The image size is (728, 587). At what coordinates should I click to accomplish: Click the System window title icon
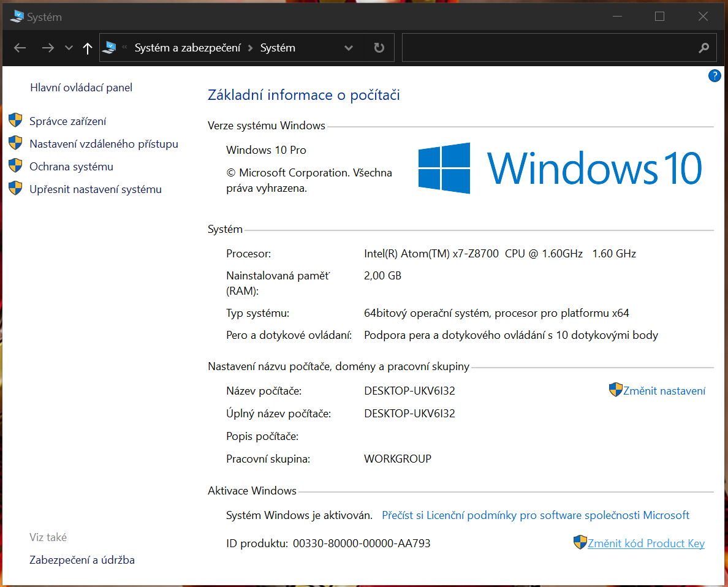pyautogui.click(x=17, y=17)
